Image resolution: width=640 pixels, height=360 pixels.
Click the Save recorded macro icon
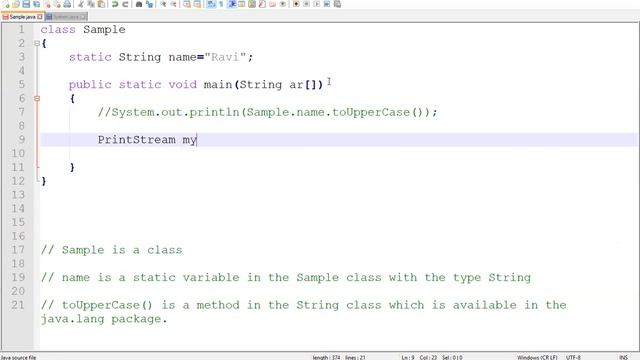[337, 4]
